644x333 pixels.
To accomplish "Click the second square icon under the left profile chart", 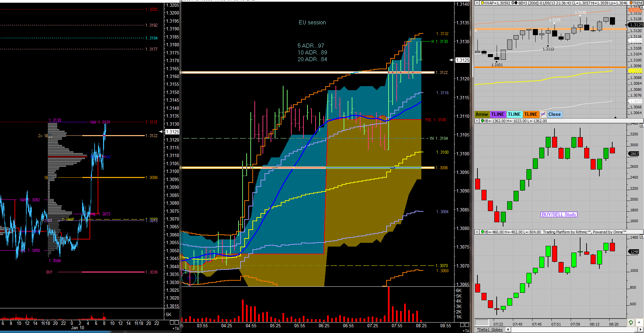I will (177, 323).
